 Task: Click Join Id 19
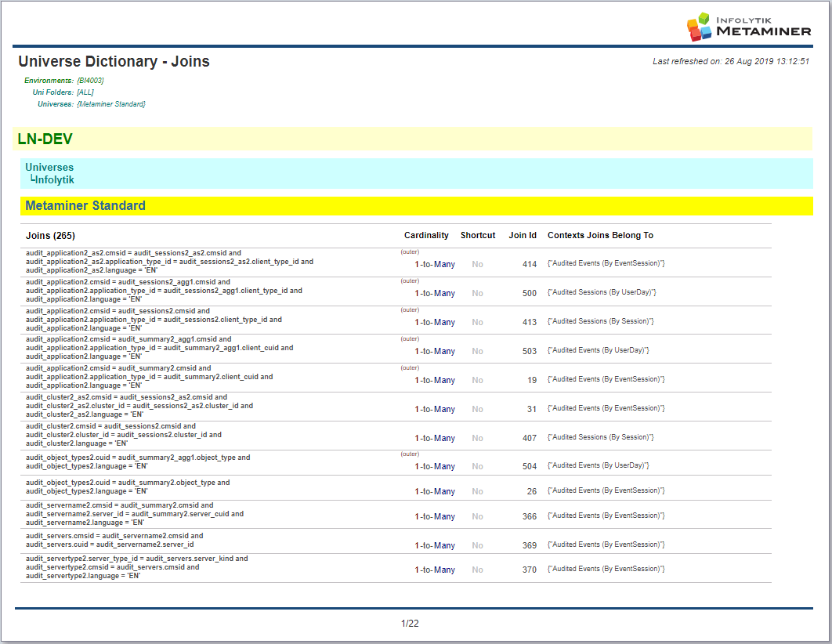pos(532,380)
